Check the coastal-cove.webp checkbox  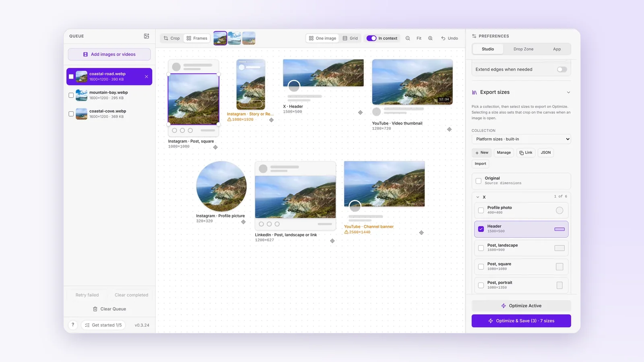click(x=71, y=114)
